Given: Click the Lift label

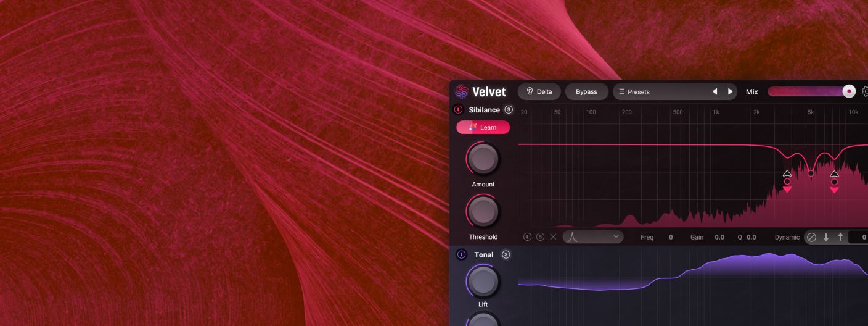Looking at the screenshot, I should (x=483, y=304).
